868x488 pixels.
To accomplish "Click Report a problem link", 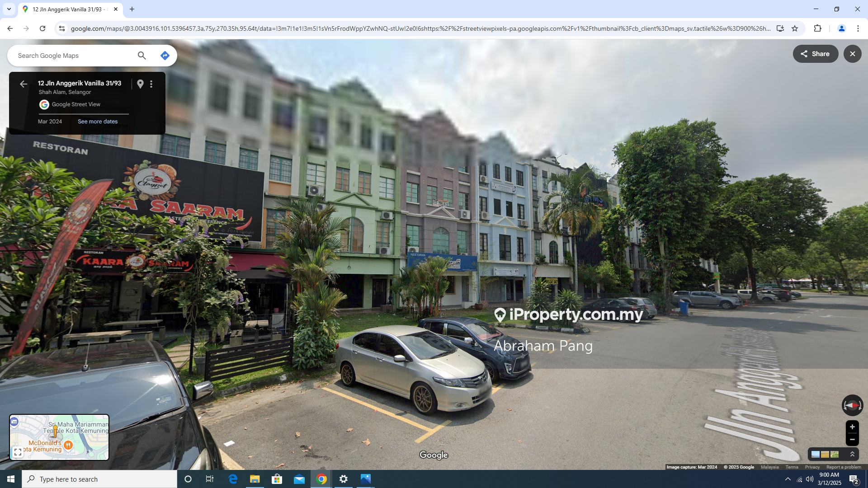I will coord(844,467).
